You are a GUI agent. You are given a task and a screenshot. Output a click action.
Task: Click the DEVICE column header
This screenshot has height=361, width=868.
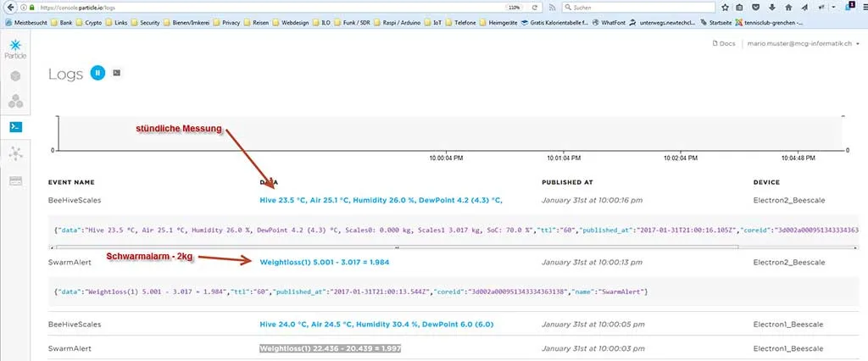[x=766, y=182]
